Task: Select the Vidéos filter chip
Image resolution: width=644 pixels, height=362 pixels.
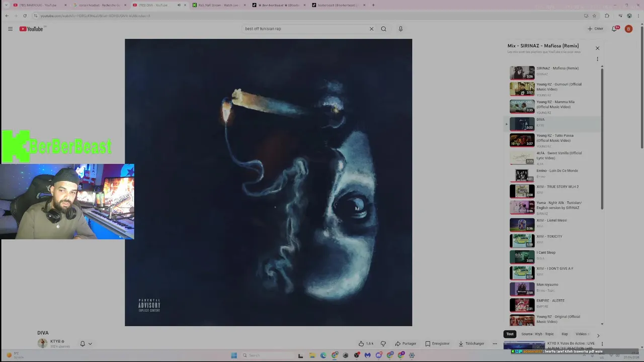Action: click(x=582, y=334)
